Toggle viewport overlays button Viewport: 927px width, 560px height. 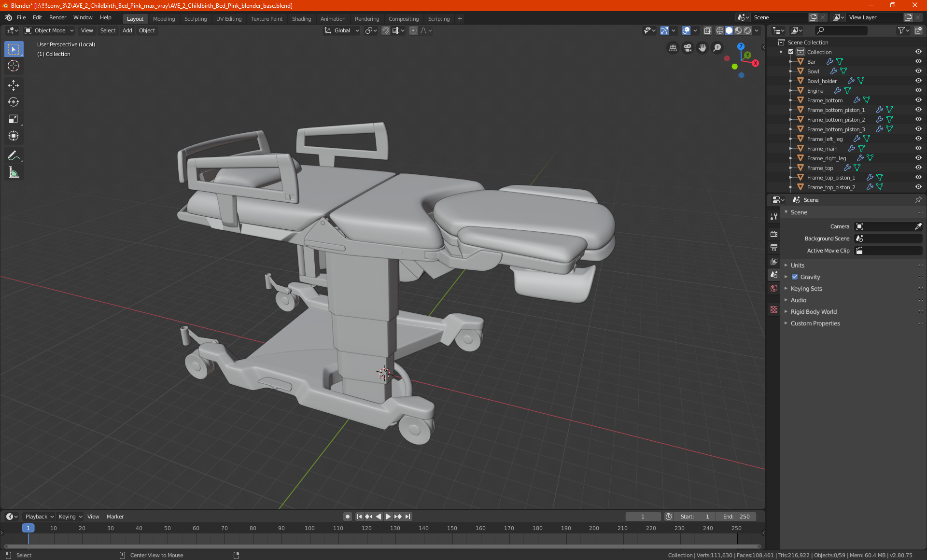coord(686,30)
